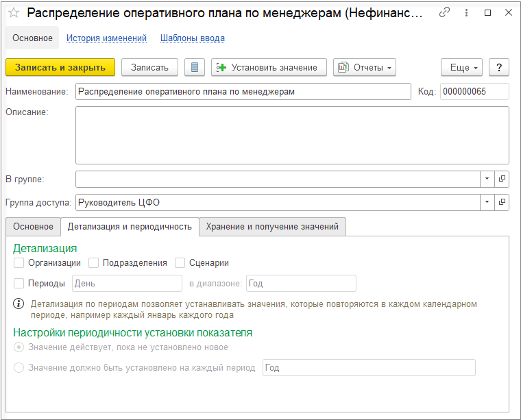Open the История изменений link
Image resolution: width=521 pixels, height=420 pixels.
point(106,38)
